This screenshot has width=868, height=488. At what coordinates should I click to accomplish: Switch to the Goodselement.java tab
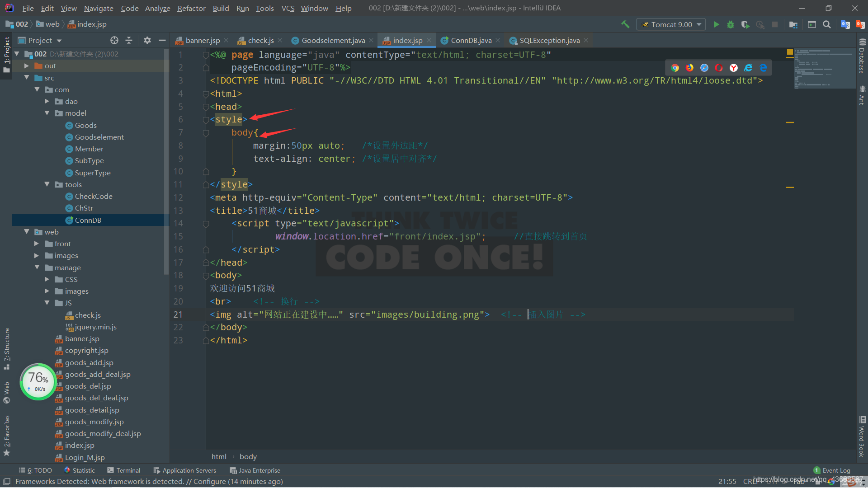333,40
